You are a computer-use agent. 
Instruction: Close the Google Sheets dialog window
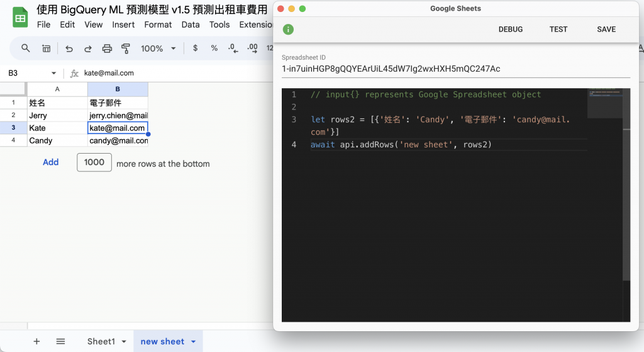click(x=281, y=9)
